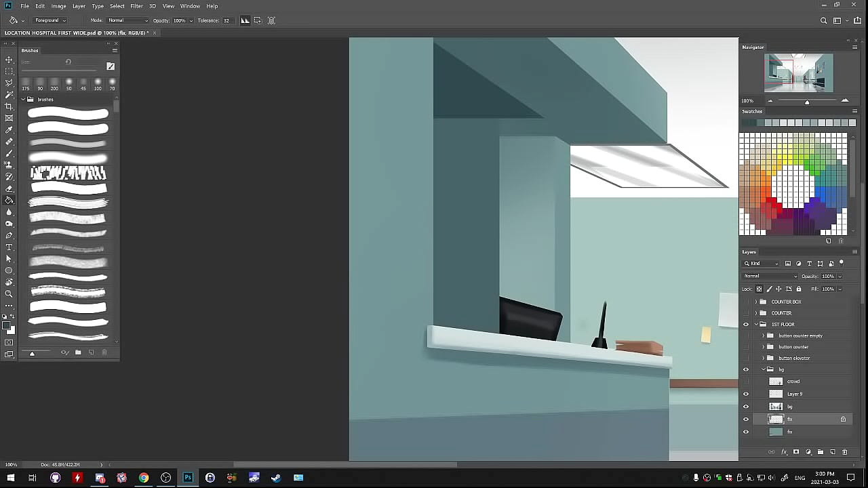Toggle visibility of 1ST FLOOR group

click(x=746, y=325)
